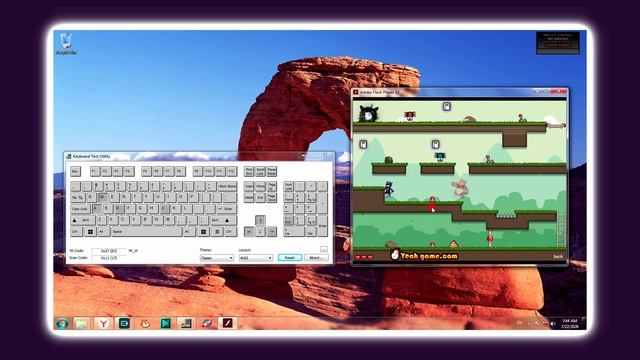Click the context menu key on keyboard
This screenshot has width=640, height=360.
coord(217,231)
